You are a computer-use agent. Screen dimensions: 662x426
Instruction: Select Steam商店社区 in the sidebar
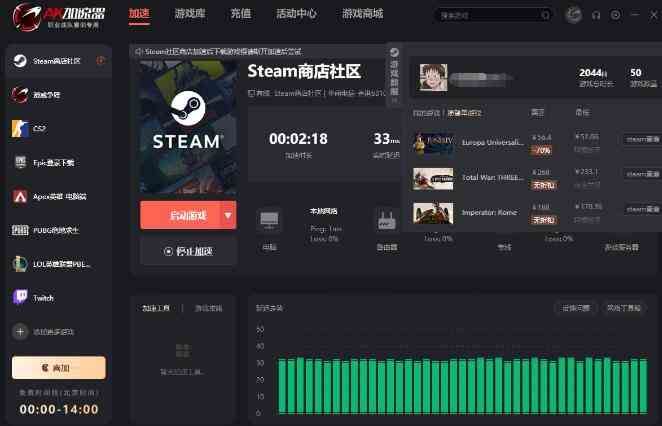pos(59,61)
